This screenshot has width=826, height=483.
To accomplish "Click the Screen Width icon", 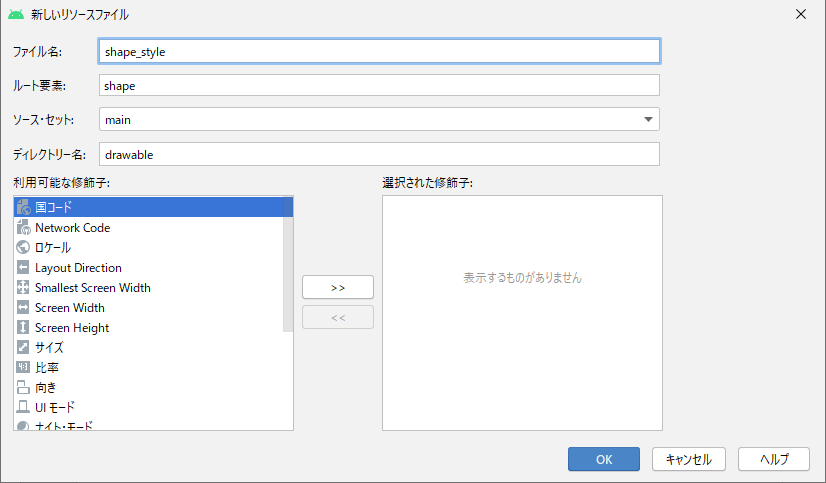I will pos(23,307).
